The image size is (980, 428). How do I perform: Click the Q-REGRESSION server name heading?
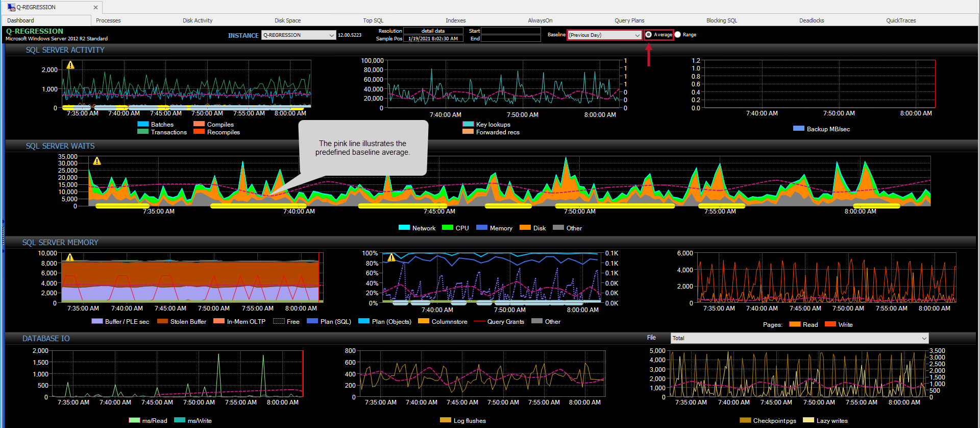(x=35, y=31)
